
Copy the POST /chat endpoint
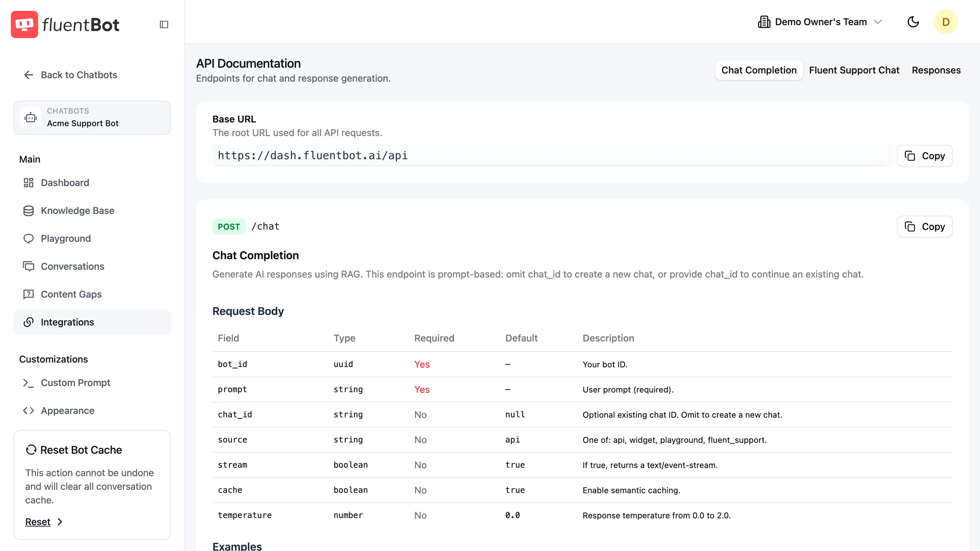point(925,227)
